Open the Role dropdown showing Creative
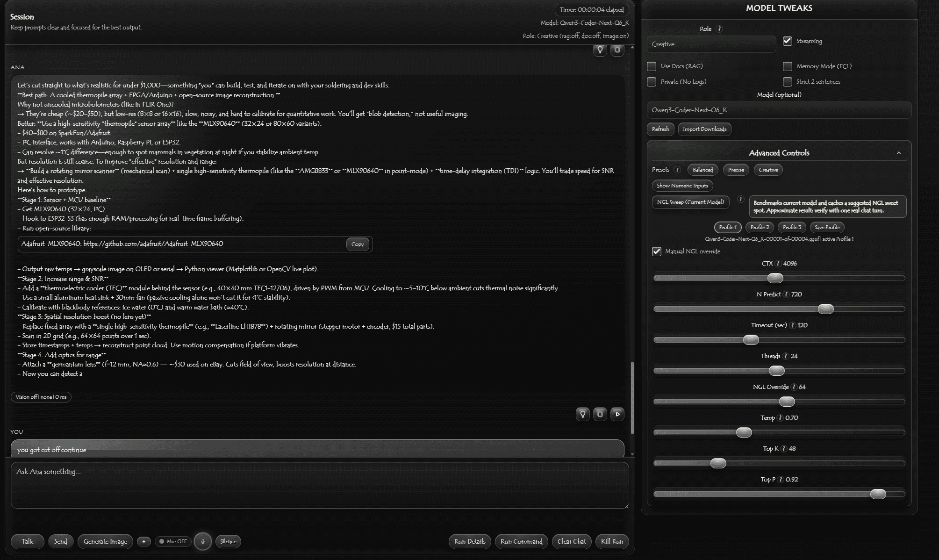The width and height of the screenshot is (939, 560). [711, 44]
